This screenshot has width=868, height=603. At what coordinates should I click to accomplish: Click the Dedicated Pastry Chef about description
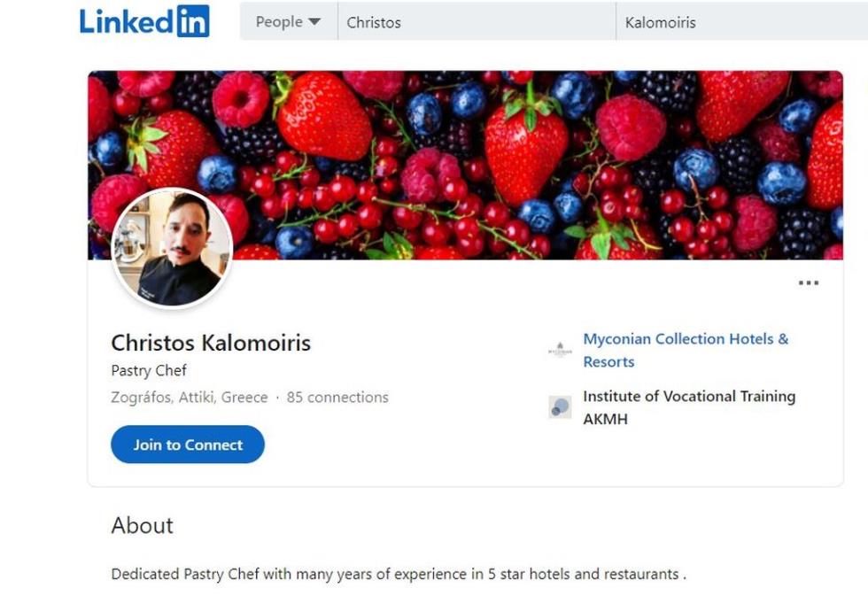coord(399,574)
